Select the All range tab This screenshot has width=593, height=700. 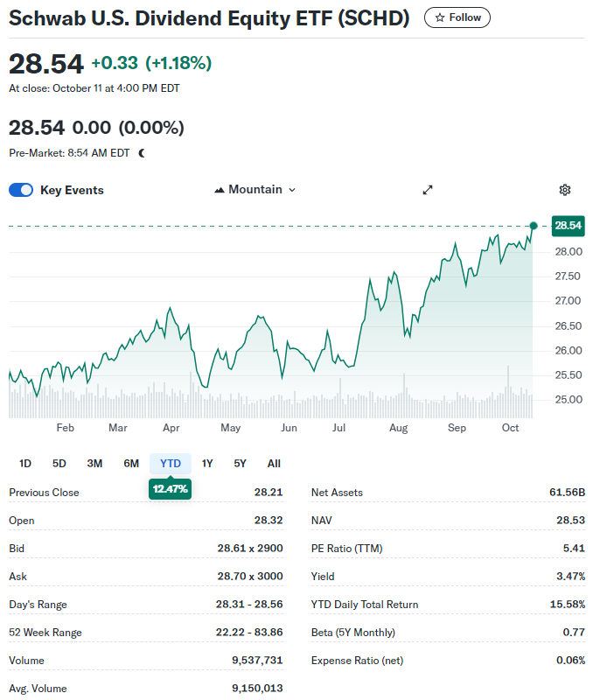pos(274,464)
